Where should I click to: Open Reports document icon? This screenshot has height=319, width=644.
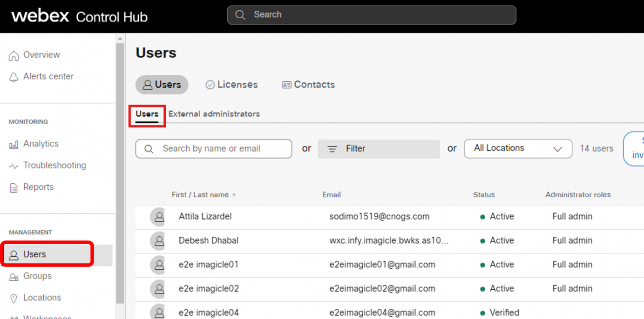tap(14, 188)
